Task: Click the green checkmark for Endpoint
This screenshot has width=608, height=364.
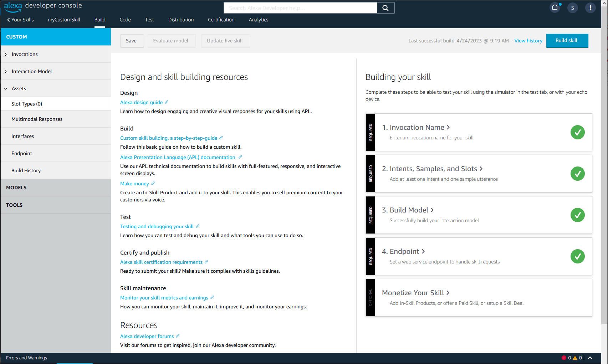Action: 577,256
